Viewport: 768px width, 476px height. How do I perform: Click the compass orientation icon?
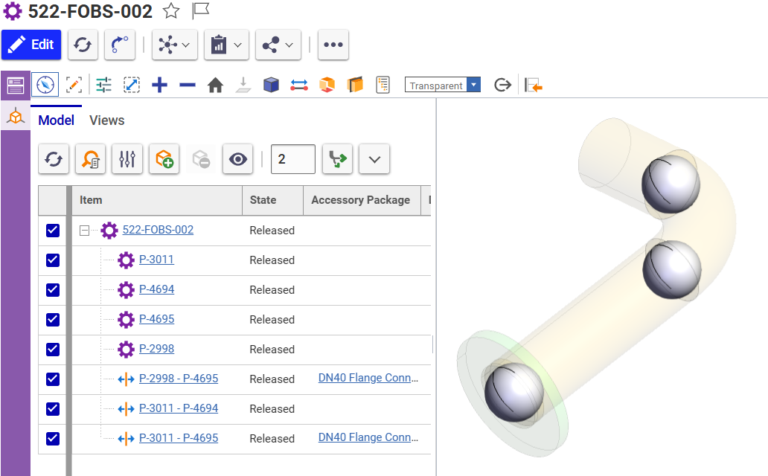pyautogui.click(x=45, y=86)
